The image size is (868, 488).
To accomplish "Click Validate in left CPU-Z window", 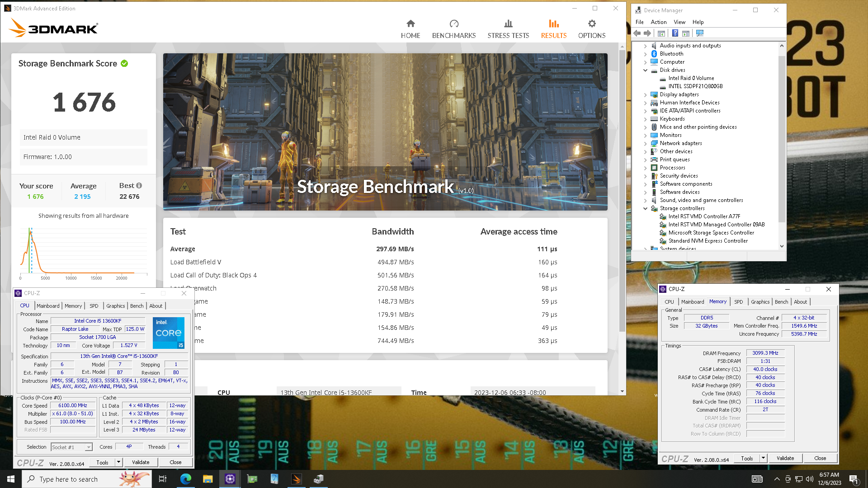I will (x=141, y=462).
